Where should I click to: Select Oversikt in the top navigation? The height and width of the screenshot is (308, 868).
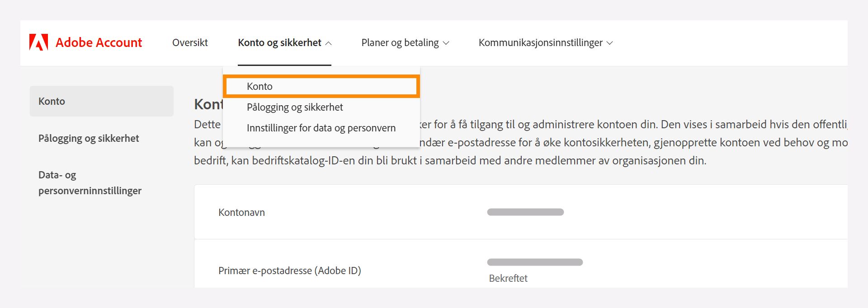click(x=190, y=42)
